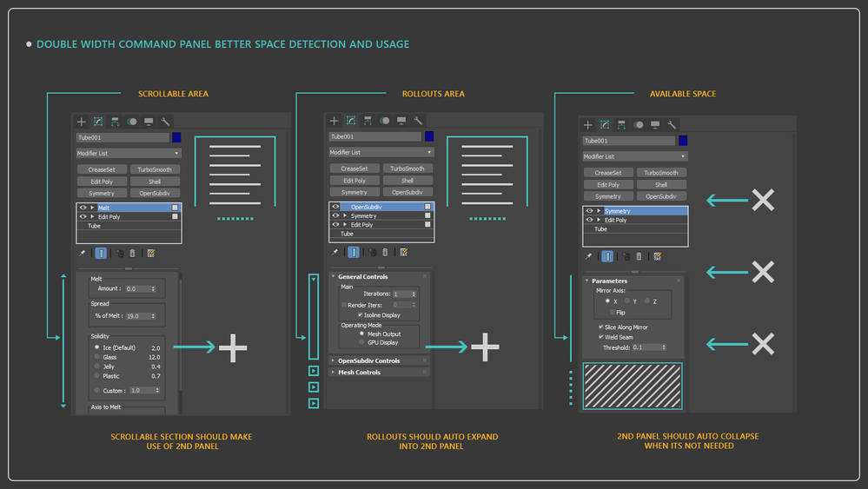
Task: Configure modifier sets in Scrollable Area panel
Action: 151,254
